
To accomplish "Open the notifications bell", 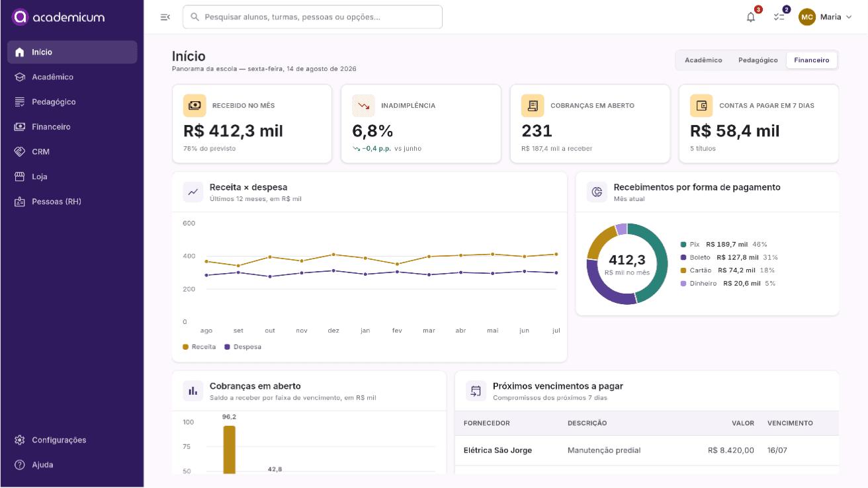I will click(751, 17).
